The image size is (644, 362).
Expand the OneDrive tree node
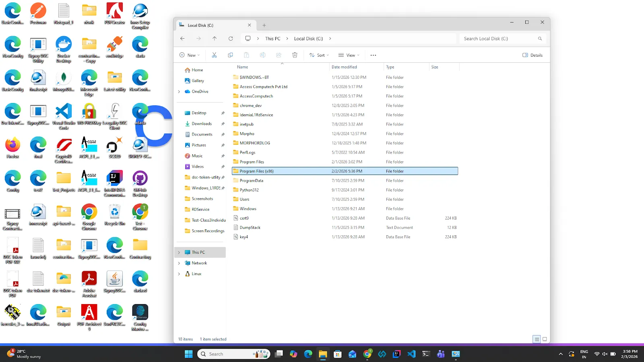click(179, 92)
